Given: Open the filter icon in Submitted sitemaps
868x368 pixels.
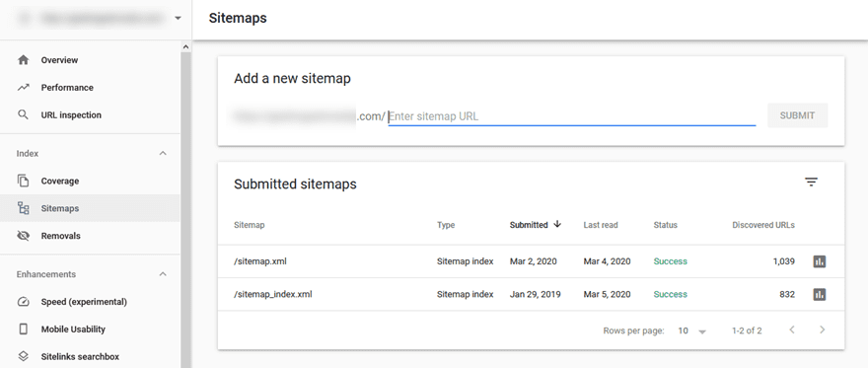Looking at the screenshot, I should click(x=811, y=183).
